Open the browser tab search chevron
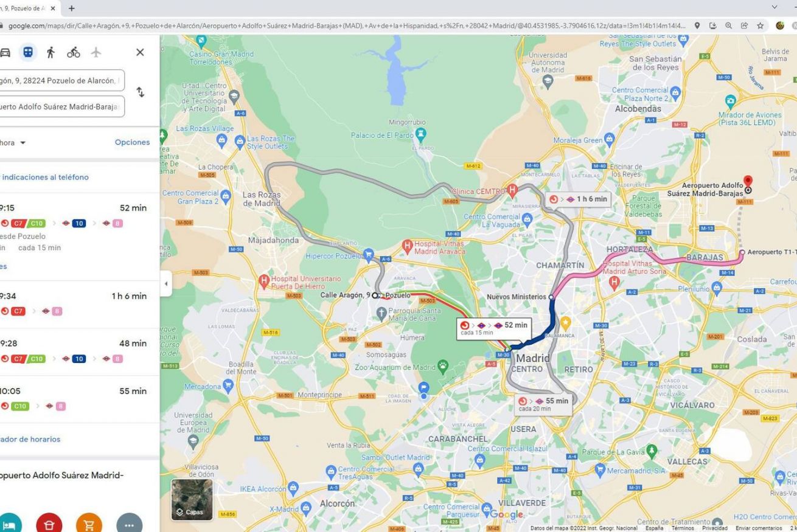The image size is (797, 532). point(774,8)
